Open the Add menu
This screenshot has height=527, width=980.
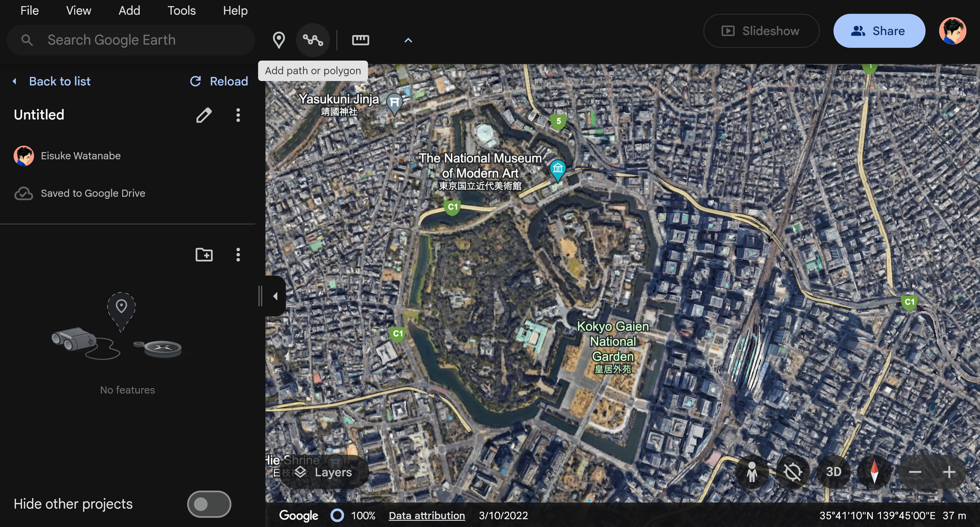tap(129, 10)
